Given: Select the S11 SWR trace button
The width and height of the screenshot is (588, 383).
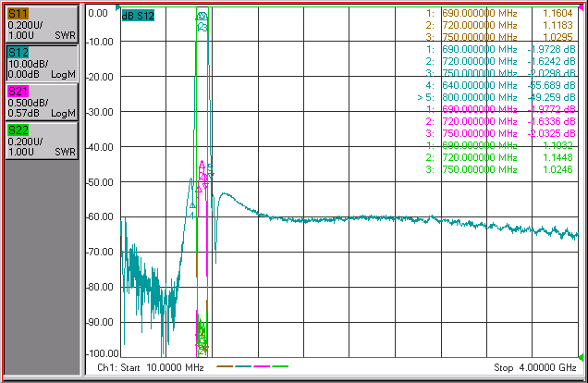Looking at the screenshot, I should pyautogui.click(x=42, y=24).
